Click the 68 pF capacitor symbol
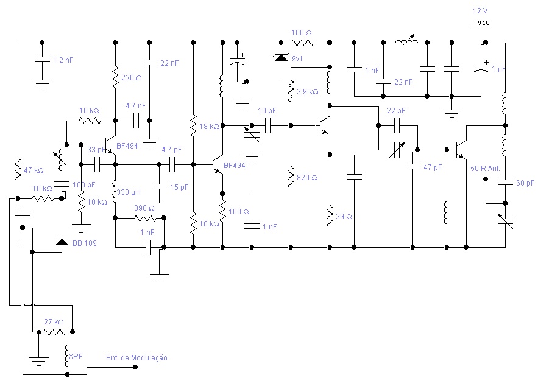Image resolution: width=552 pixels, height=392 pixels. click(505, 184)
